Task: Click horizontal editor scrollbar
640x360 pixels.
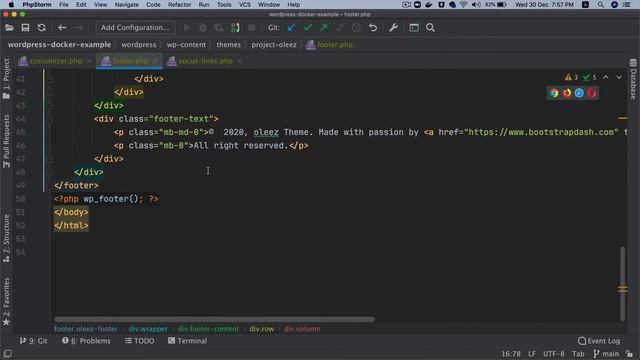Action: pos(214,319)
